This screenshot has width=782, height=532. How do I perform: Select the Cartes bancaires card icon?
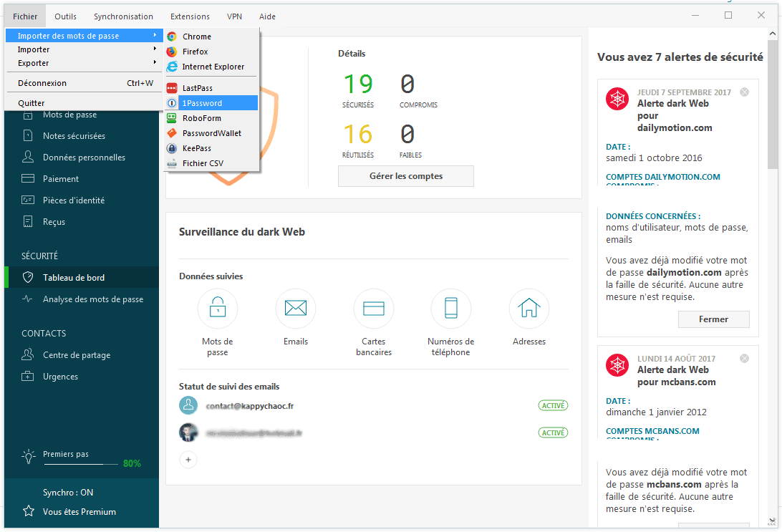click(374, 309)
